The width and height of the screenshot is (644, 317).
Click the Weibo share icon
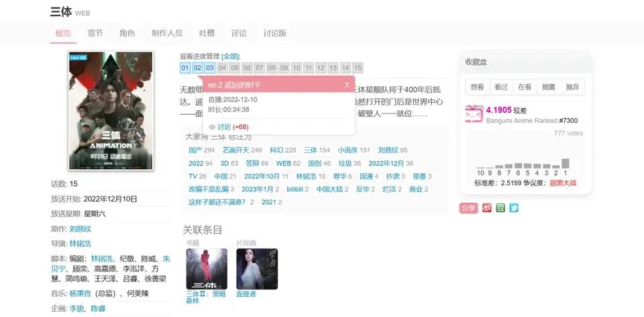click(x=487, y=208)
